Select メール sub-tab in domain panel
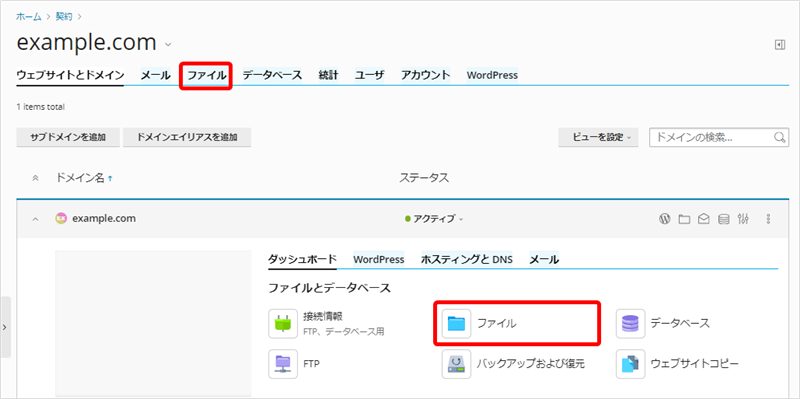 (x=544, y=259)
